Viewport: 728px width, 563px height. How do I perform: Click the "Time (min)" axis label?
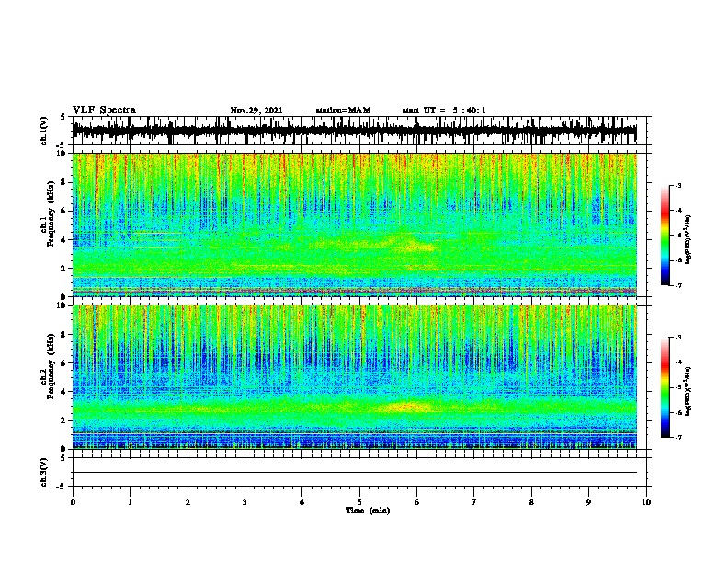pyautogui.click(x=368, y=511)
